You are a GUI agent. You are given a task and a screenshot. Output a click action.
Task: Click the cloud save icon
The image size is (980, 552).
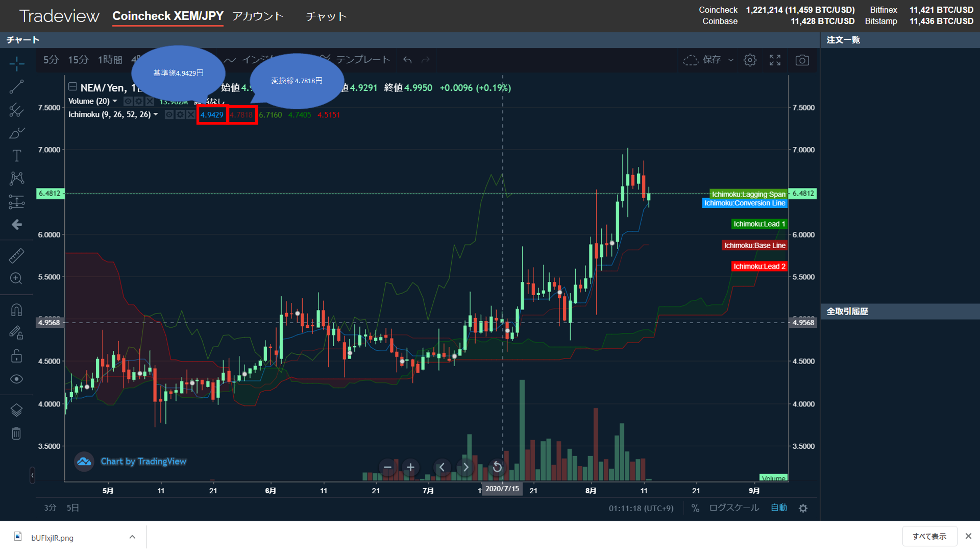click(691, 60)
